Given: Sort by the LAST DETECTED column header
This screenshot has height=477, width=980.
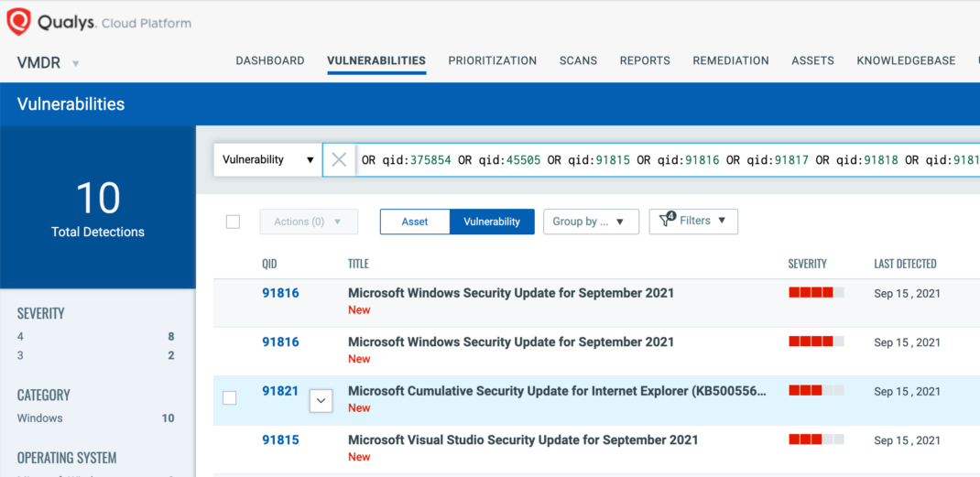Looking at the screenshot, I should pos(905,264).
